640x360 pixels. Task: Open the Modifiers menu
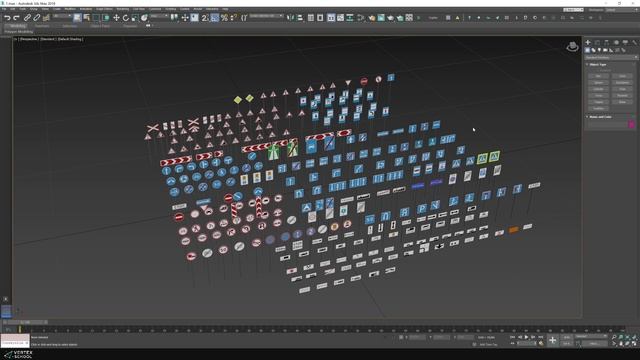pos(70,9)
